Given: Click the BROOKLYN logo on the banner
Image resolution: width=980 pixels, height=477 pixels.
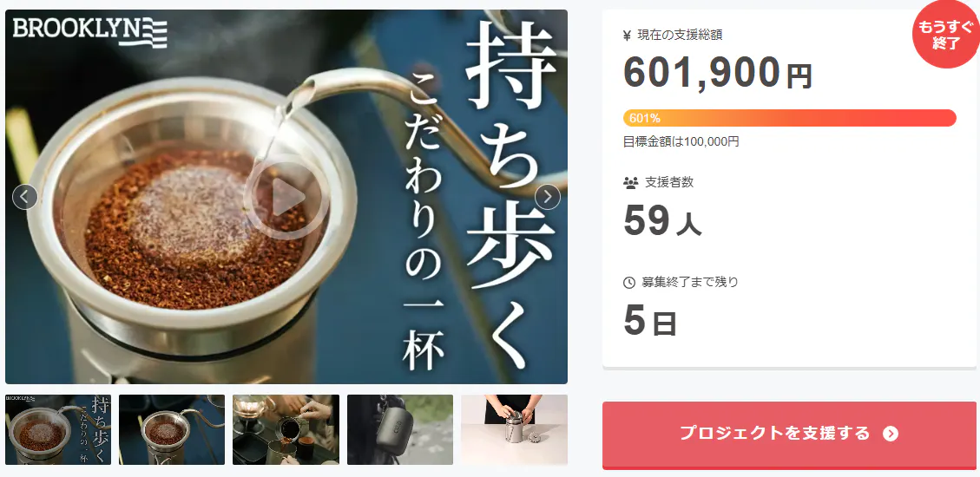Looking at the screenshot, I should point(90,32).
